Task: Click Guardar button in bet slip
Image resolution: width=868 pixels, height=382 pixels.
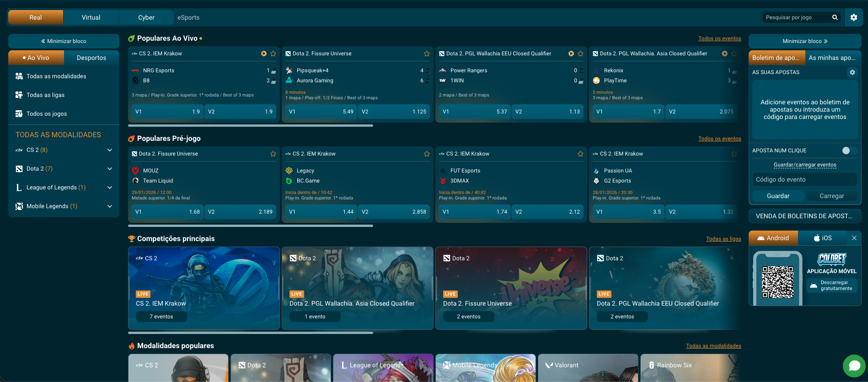Action: point(778,196)
